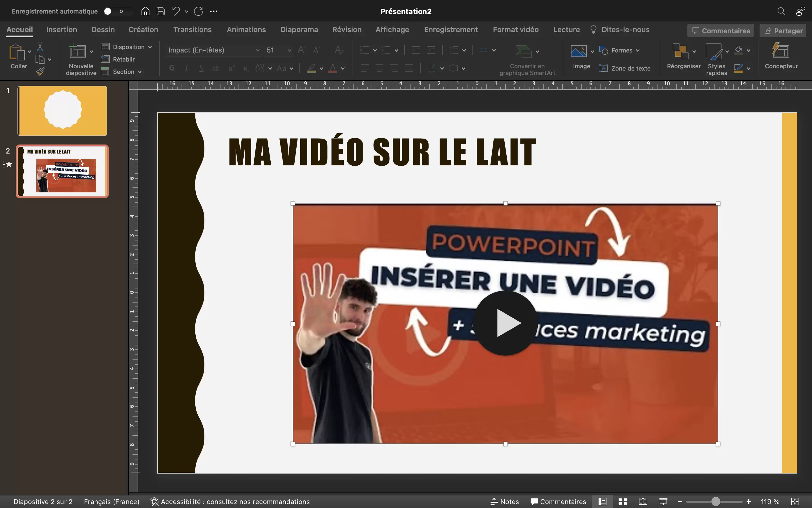Click the Concepteur designer icon
Image resolution: width=812 pixels, height=508 pixels.
coord(781,51)
